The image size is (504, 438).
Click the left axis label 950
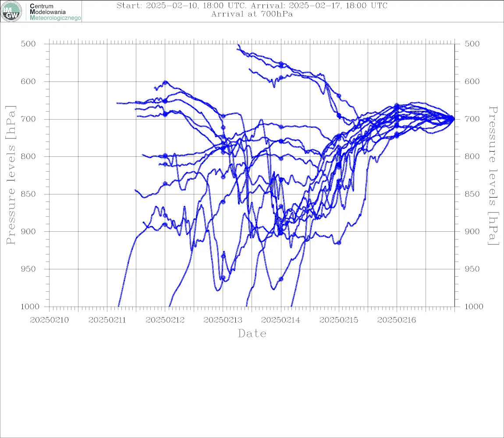[28, 268]
